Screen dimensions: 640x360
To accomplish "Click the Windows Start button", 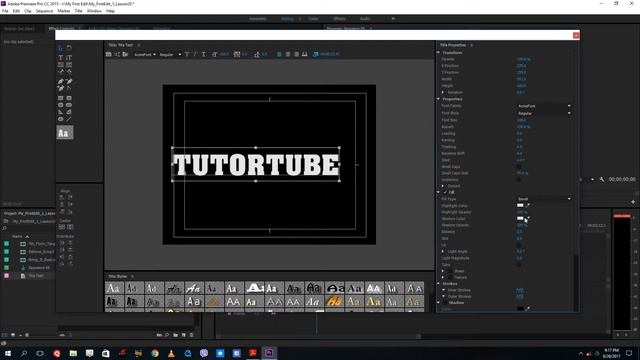I will (8, 353).
